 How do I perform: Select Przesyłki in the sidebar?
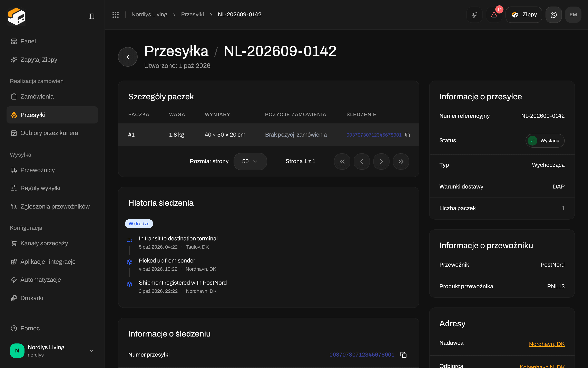52,115
